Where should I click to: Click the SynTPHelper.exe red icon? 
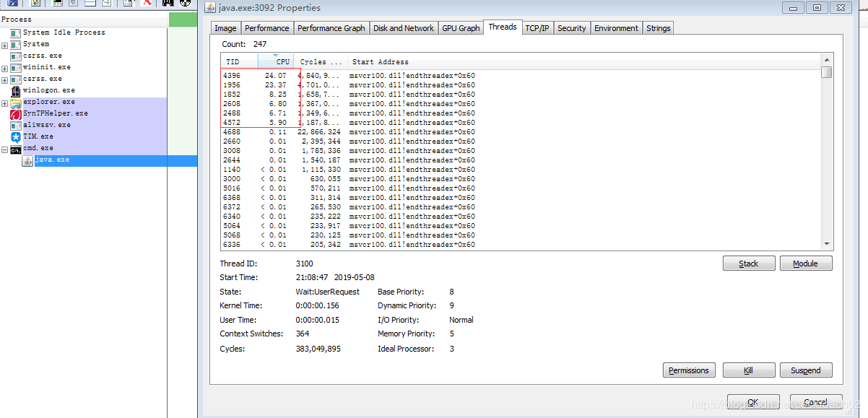click(x=14, y=113)
